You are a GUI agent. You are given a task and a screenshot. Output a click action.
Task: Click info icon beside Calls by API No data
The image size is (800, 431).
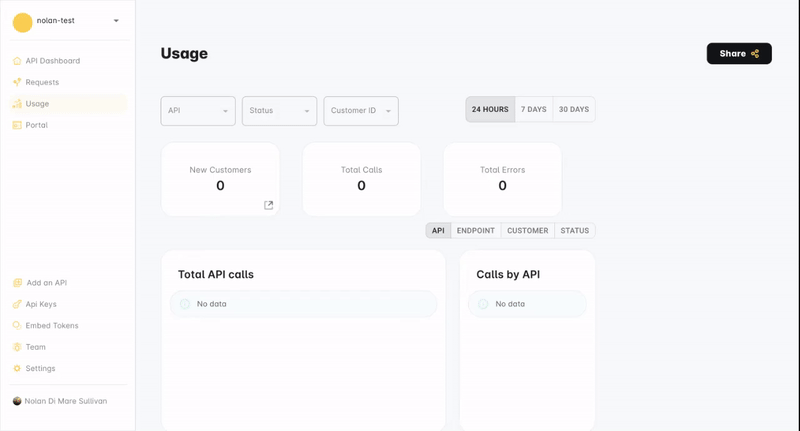coord(483,304)
